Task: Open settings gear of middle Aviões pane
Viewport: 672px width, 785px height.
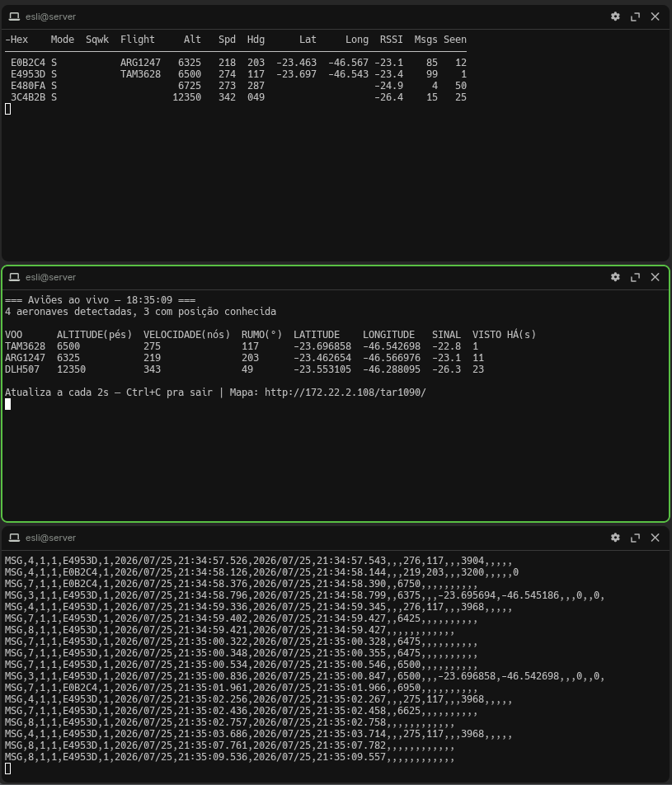Action: tap(615, 277)
